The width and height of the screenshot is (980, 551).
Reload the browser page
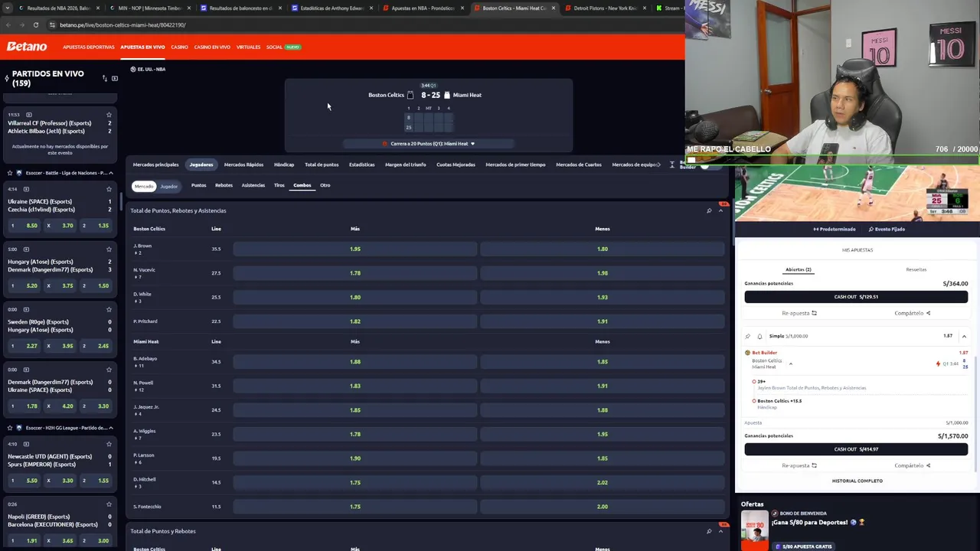[35, 24]
